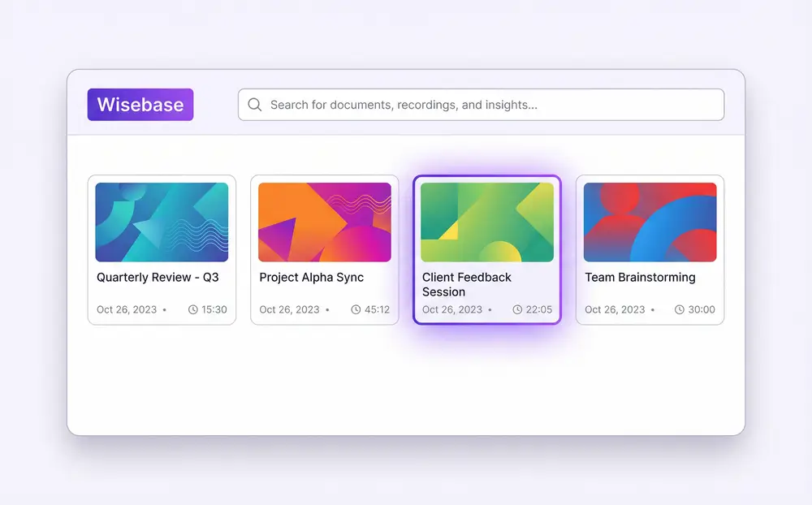Image resolution: width=812 pixels, height=505 pixels.
Task: Click the clock icon beside 15:30
Action: pyautogui.click(x=193, y=309)
